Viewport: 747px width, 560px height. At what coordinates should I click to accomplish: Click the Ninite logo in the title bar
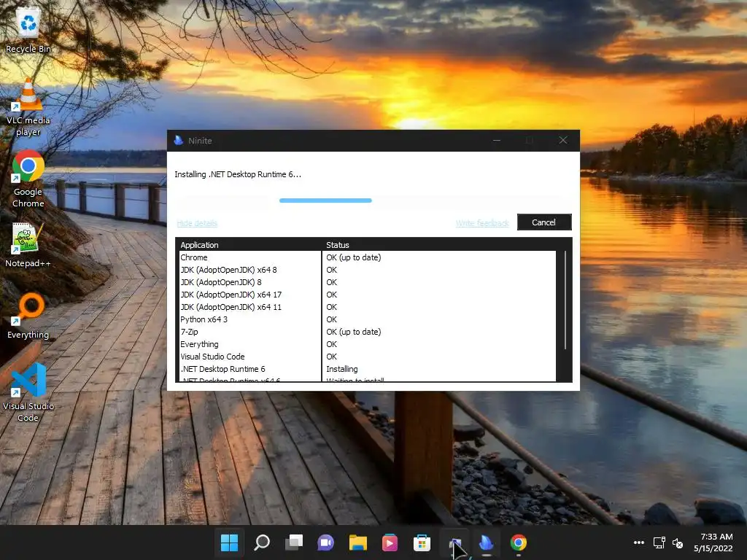pos(179,141)
